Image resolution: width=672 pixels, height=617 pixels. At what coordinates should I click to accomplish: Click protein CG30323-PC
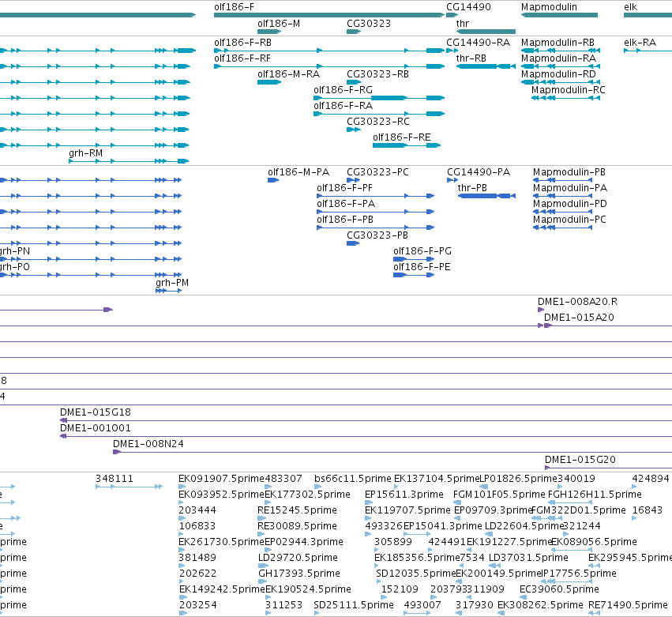click(353, 180)
